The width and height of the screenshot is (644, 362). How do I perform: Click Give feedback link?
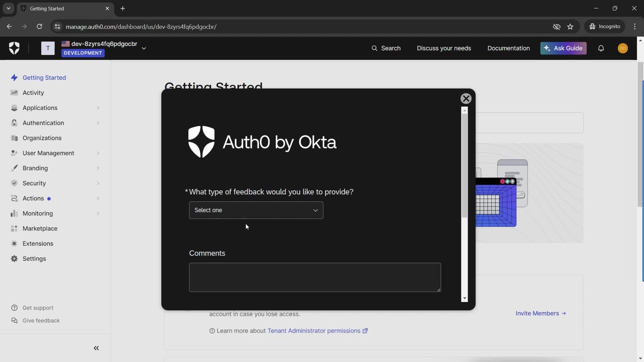[41, 320]
